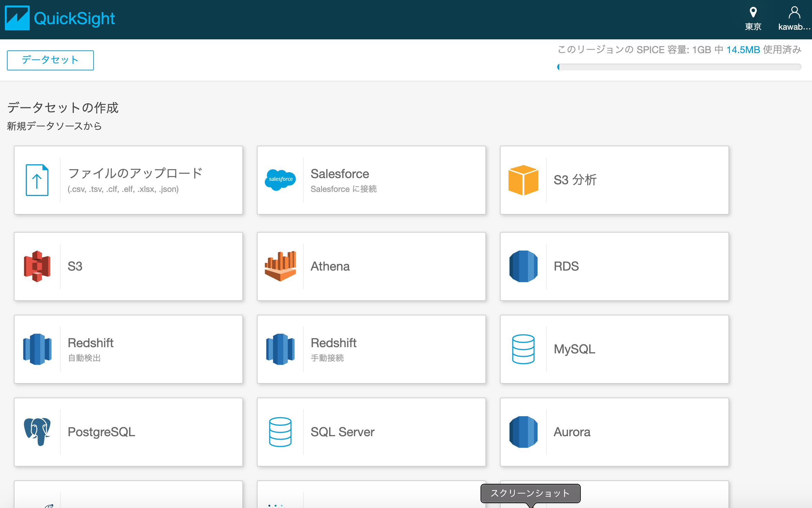Viewport: 812px width, 508px height.
Task: Click the 東京 region label
Action: point(753,27)
